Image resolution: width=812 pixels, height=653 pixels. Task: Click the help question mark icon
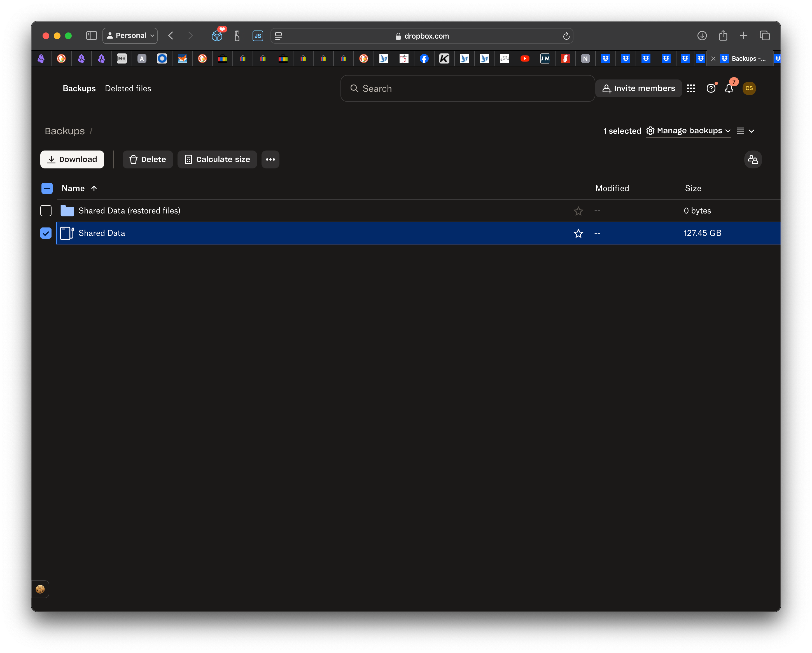tap(711, 88)
